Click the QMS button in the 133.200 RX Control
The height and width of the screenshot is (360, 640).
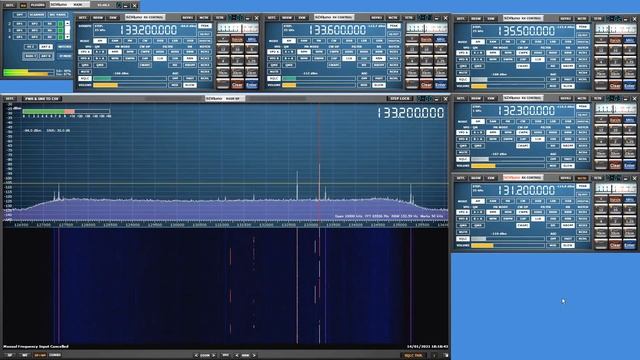[x=85, y=65]
